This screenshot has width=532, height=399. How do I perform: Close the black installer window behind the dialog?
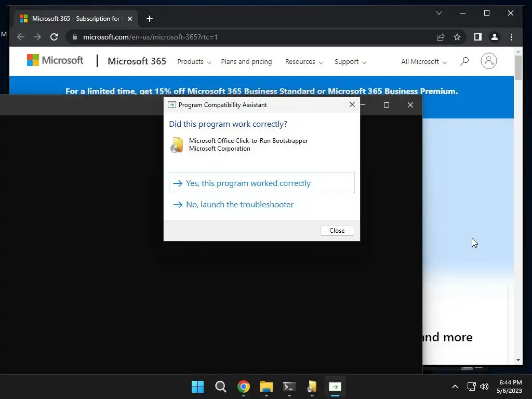pyautogui.click(x=410, y=105)
